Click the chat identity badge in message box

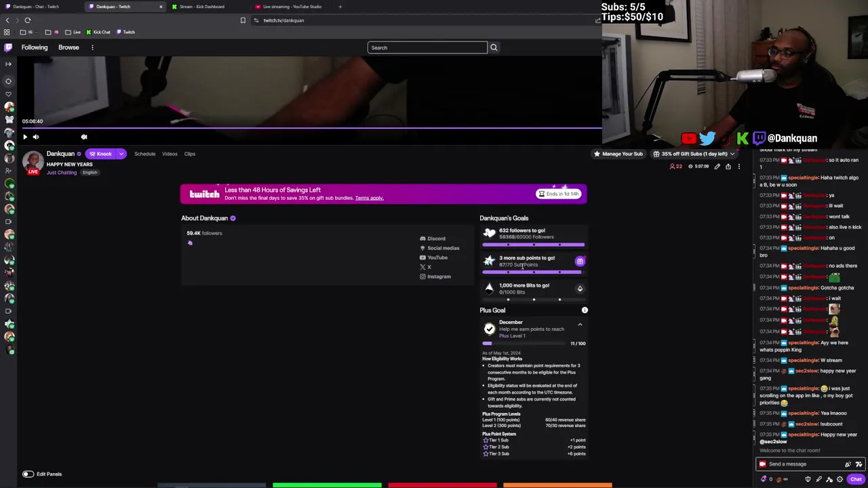pyautogui.click(x=763, y=464)
